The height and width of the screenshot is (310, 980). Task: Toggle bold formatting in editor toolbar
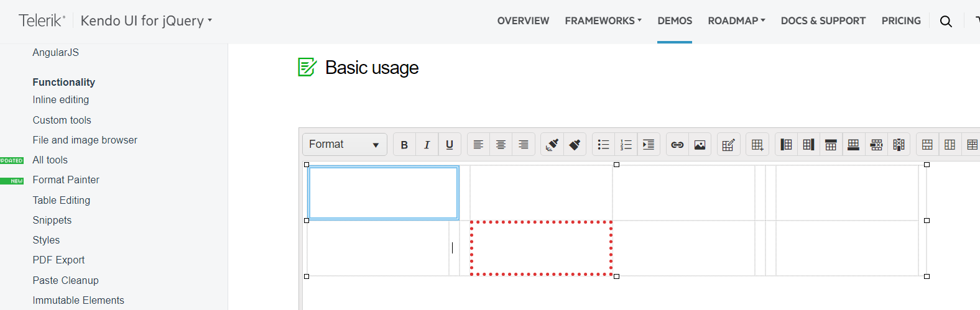[404, 145]
